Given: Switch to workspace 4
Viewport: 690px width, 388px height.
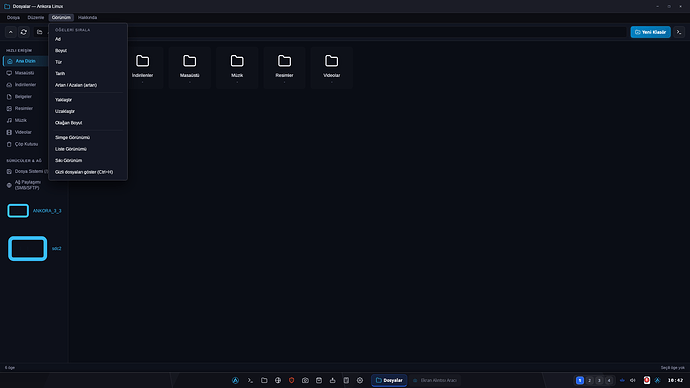Looking at the screenshot, I should click(x=609, y=381).
